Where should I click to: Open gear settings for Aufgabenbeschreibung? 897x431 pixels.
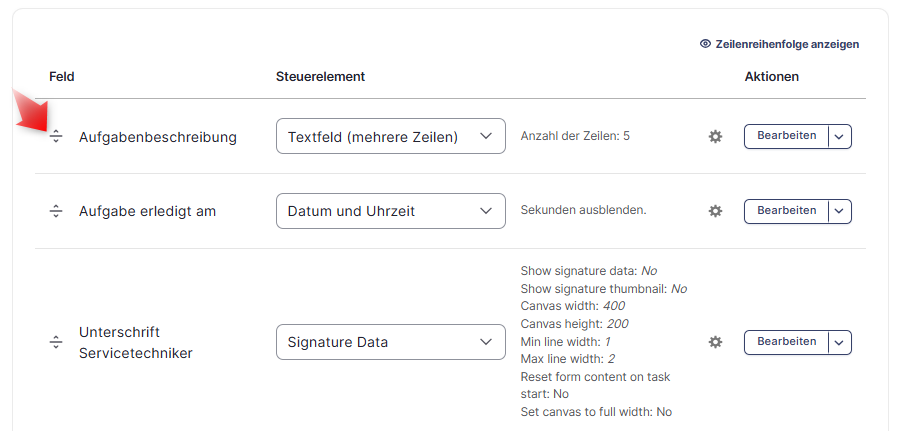(715, 137)
